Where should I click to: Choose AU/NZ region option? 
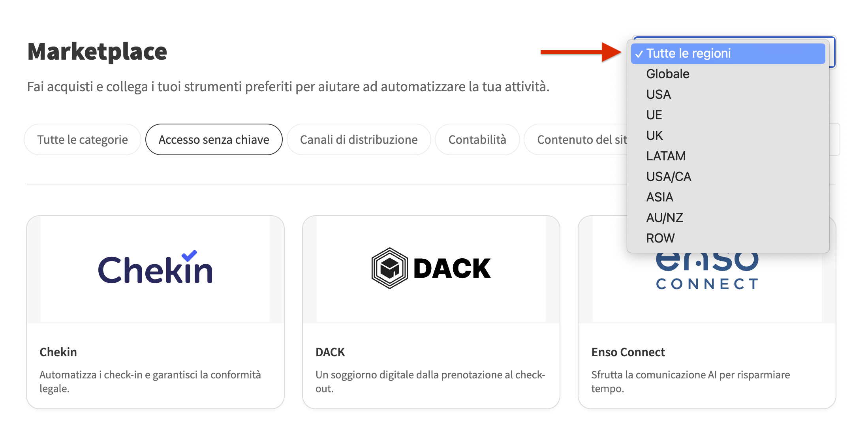[664, 218]
